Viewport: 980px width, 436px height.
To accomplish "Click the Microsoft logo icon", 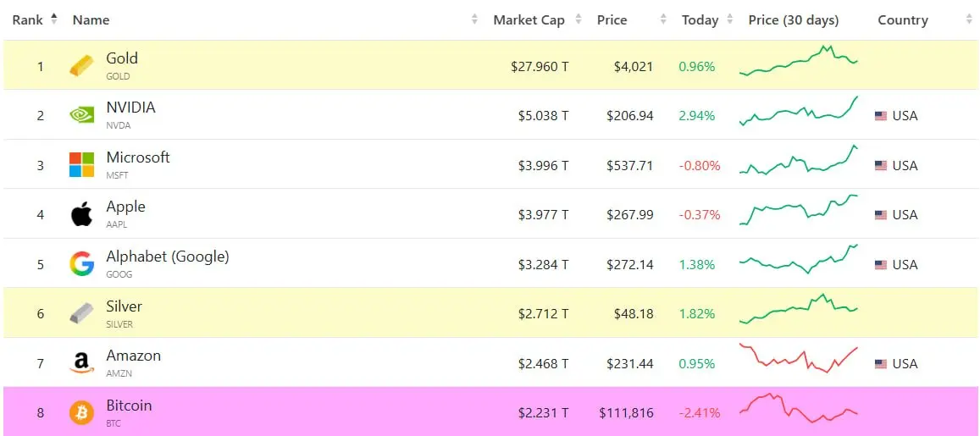I will click(x=81, y=165).
